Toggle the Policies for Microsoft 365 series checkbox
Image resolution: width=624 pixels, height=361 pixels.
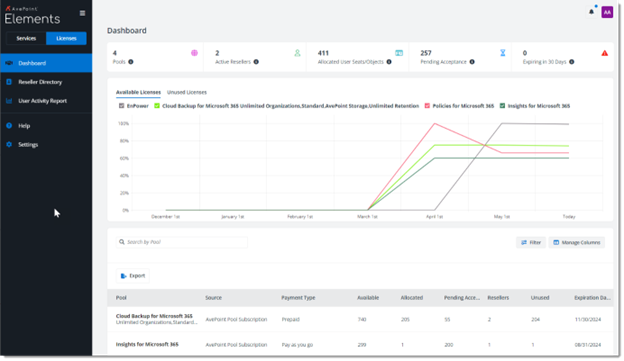tap(427, 106)
